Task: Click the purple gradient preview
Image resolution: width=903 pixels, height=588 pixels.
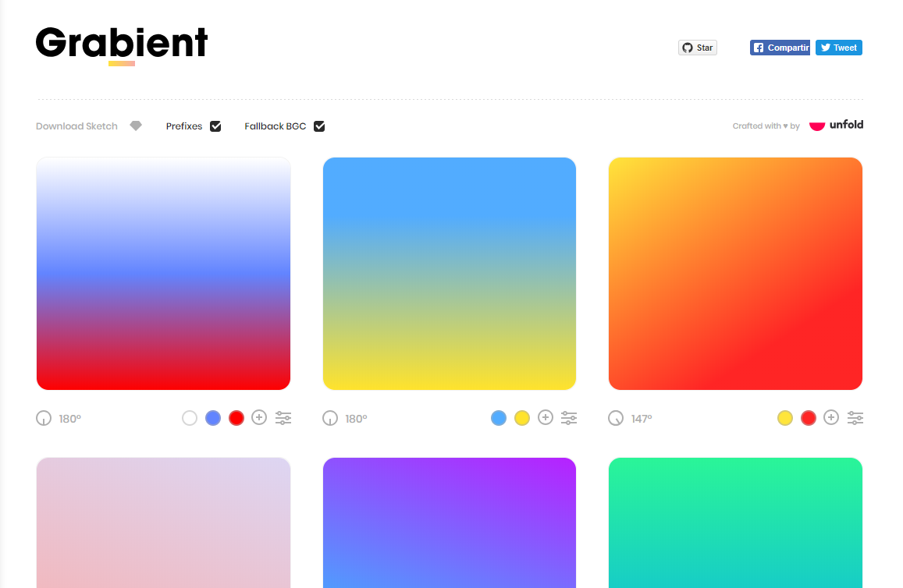Action: pyautogui.click(x=450, y=522)
